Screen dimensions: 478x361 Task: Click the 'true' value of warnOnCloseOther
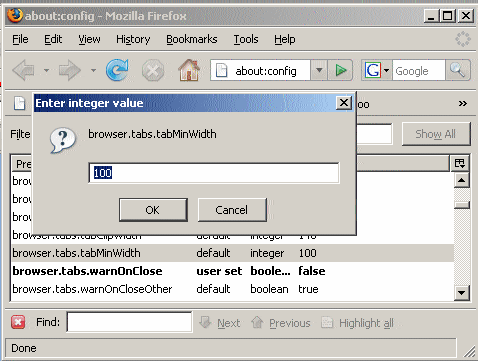[x=308, y=289]
